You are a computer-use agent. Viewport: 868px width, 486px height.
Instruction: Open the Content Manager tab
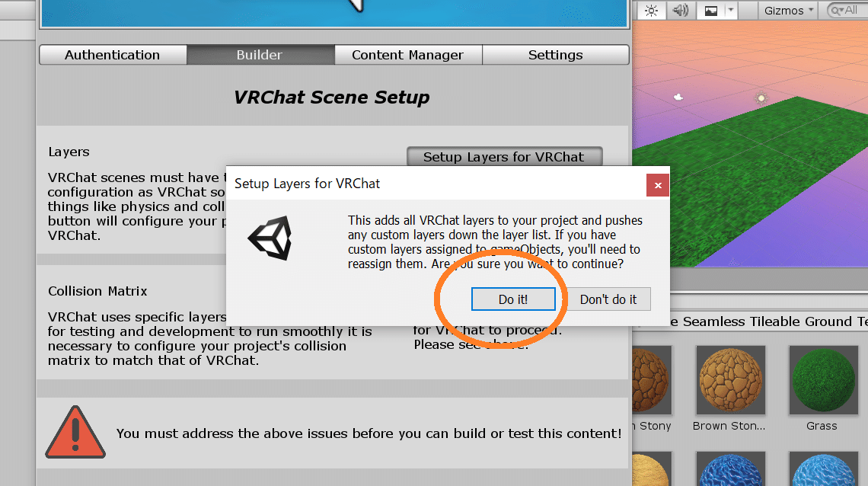(x=408, y=55)
